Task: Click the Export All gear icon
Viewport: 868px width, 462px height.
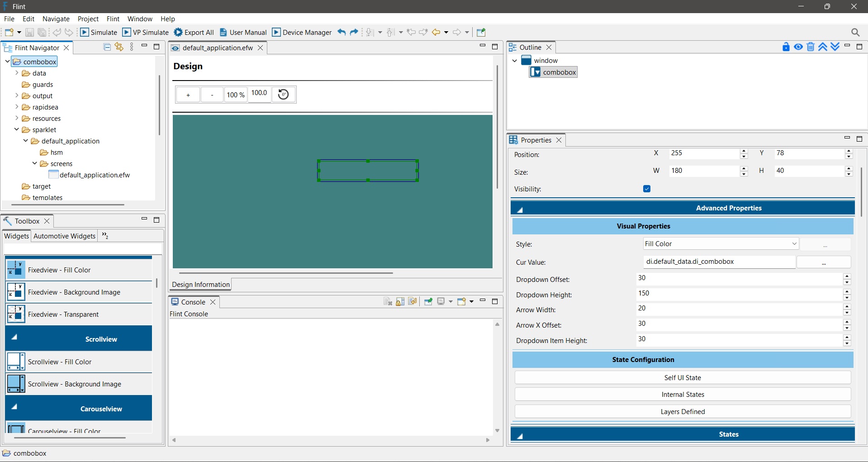Action: (178, 32)
